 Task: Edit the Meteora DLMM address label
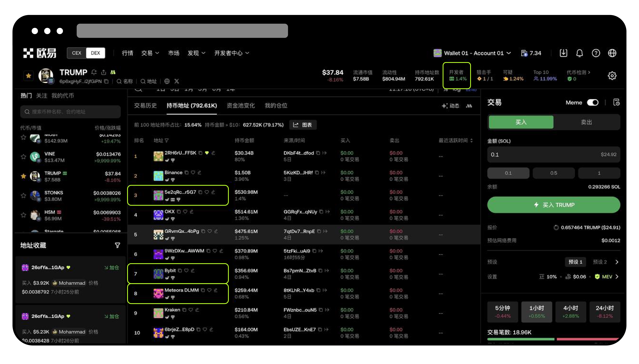(216, 290)
